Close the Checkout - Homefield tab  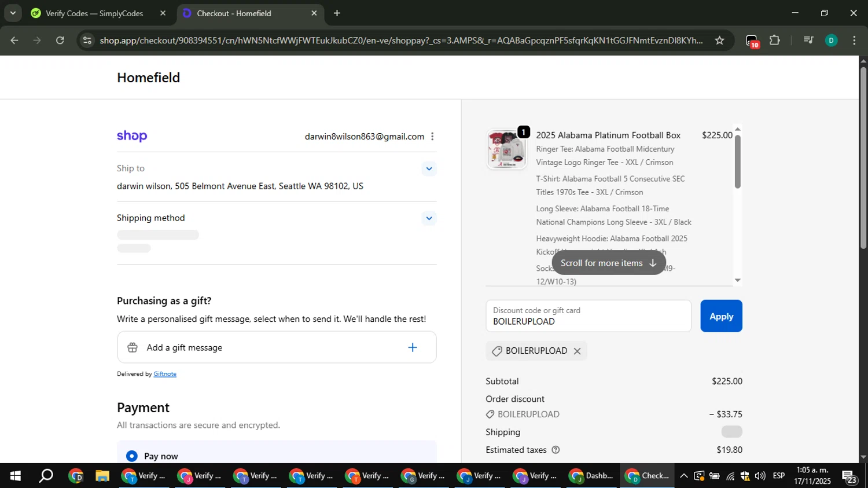point(314,13)
